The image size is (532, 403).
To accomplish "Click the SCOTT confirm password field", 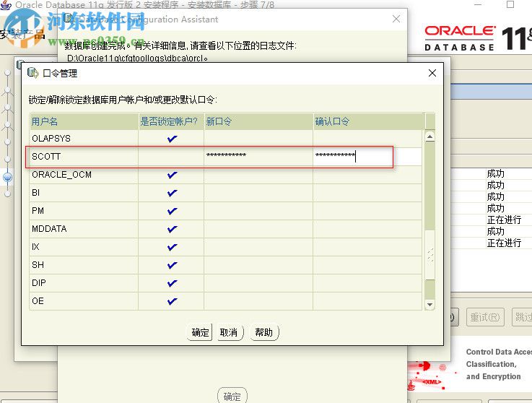I will point(367,157).
